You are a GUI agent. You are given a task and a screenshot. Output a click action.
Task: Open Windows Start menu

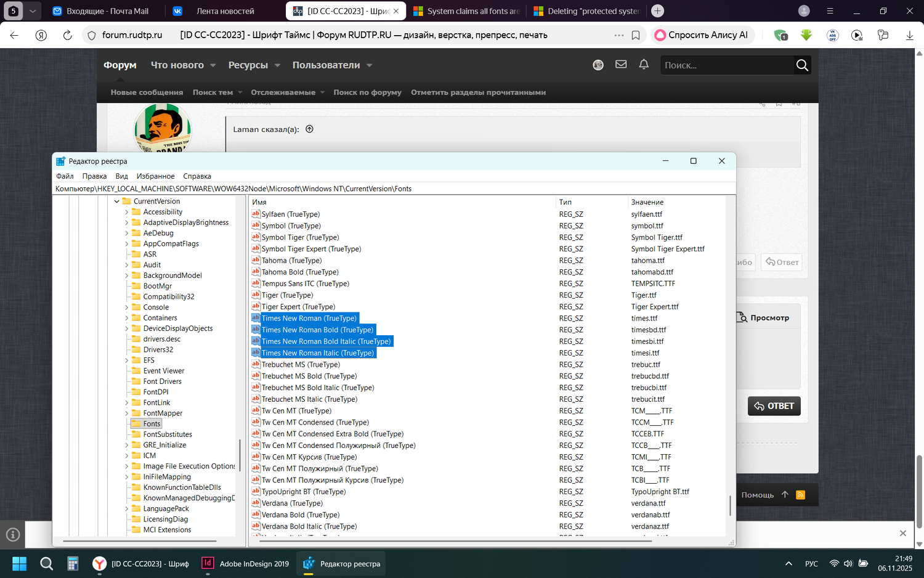pyautogui.click(x=20, y=564)
